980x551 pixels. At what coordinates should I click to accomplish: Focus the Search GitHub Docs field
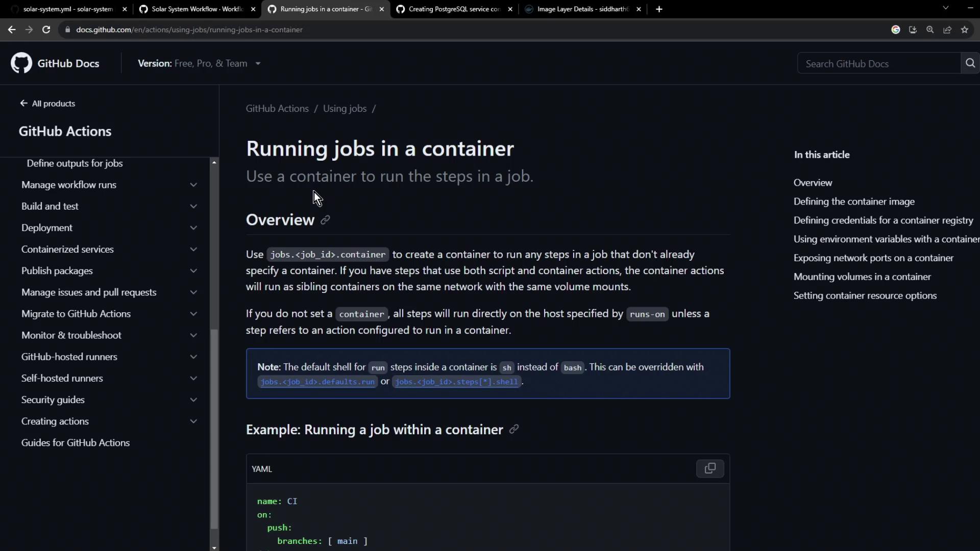(878, 64)
